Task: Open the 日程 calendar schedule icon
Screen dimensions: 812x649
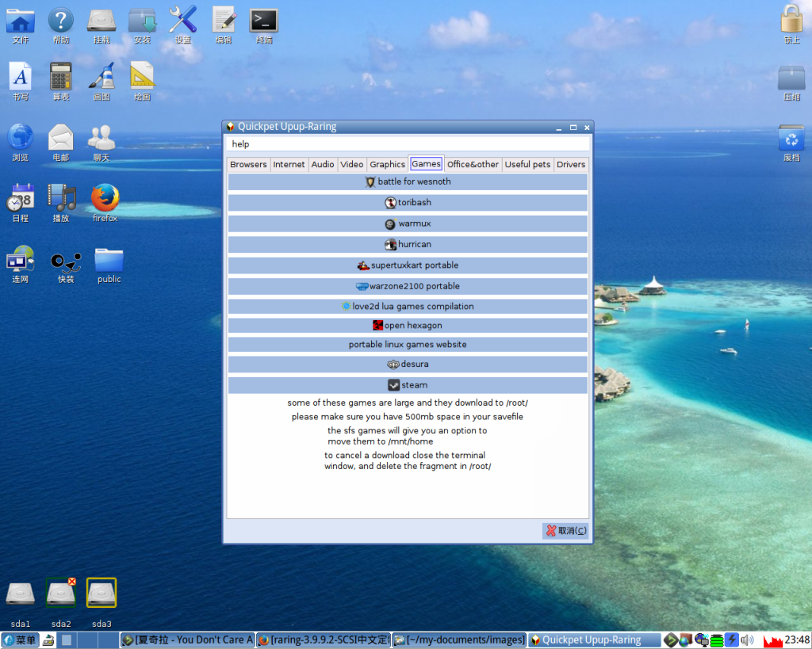Action: pos(20,197)
